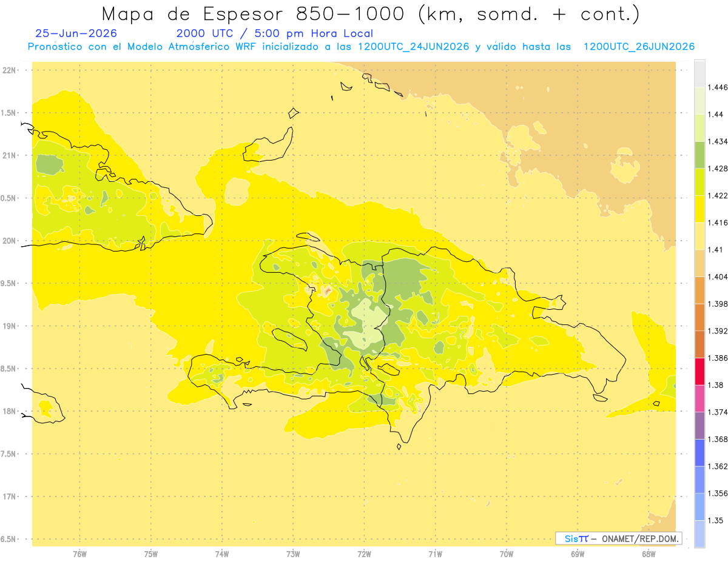Click the '72W' longitude label
This screenshot has width=728, height=562.
tap(365, 554)
